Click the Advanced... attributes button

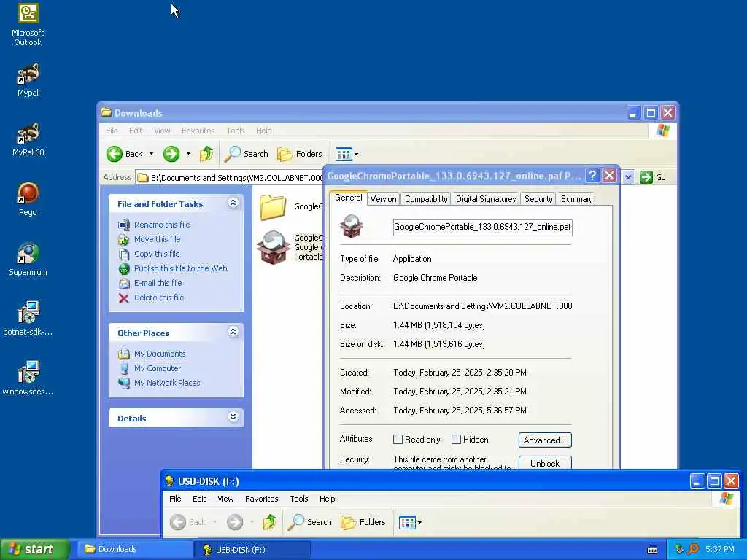pyautogui.click(x=544, y=440)
